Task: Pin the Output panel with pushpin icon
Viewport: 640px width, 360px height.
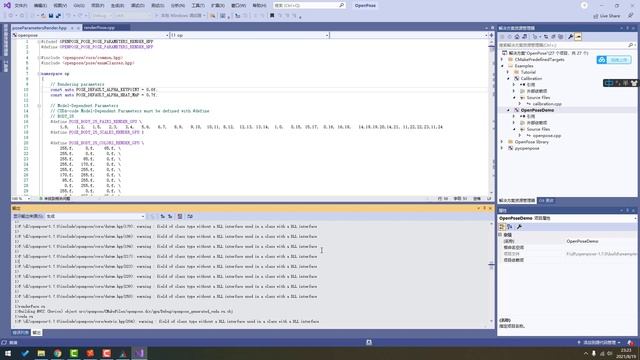Action: pyautogui.click(x=484, y=208)
